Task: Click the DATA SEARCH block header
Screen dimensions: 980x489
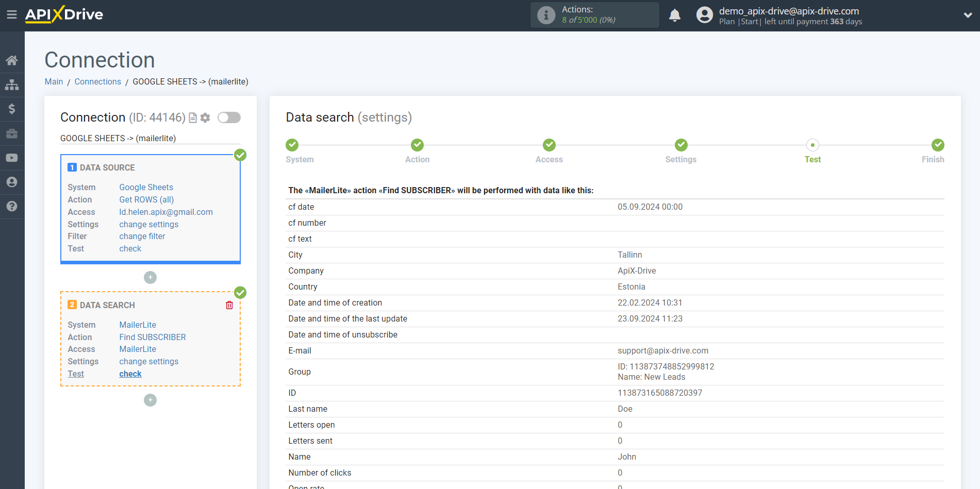Action: (x=107, y=306)
